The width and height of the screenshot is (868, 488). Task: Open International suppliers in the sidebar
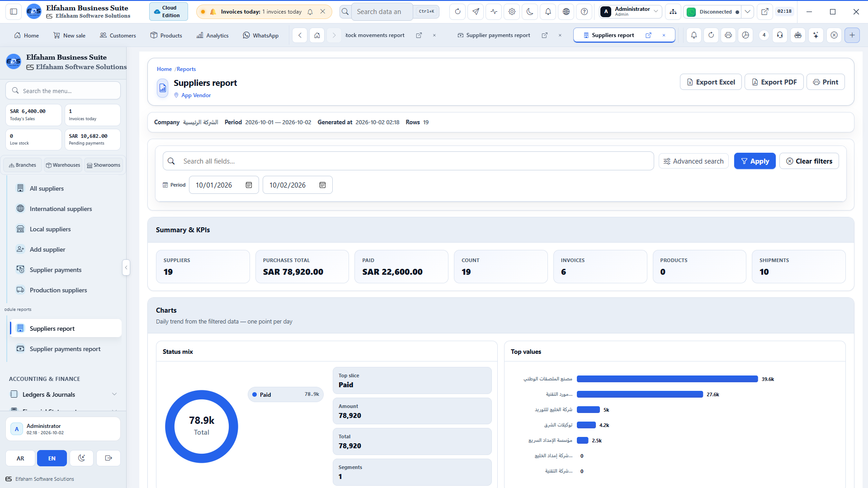[x=66, y=209]
